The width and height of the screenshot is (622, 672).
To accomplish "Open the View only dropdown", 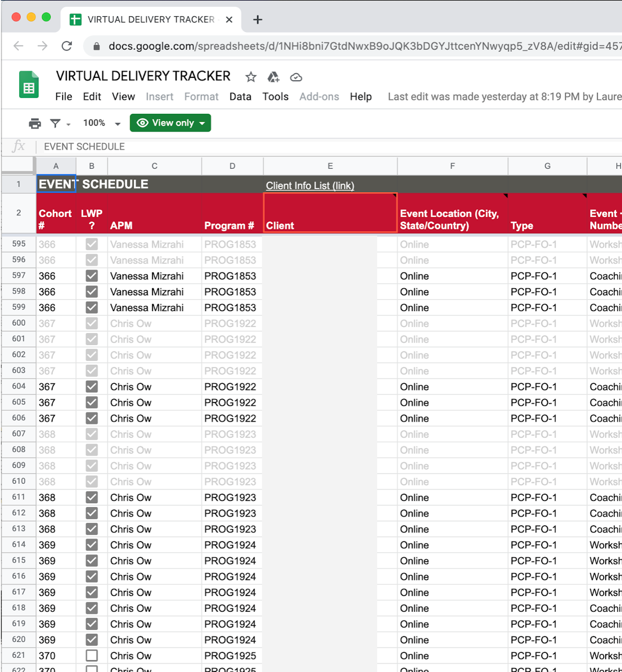I will 170,123.
